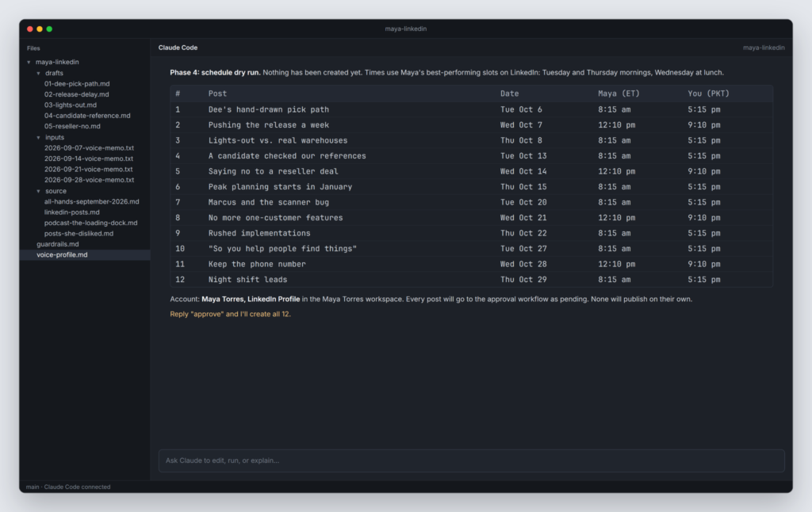Collapse the maya-linkedin root folder
Screen dimensions: 812x512
[x=29, y=62]
